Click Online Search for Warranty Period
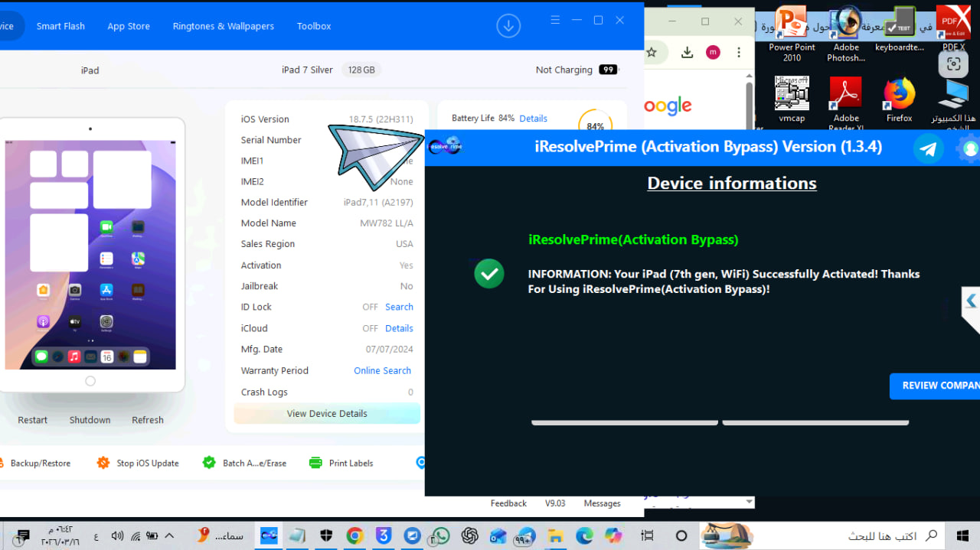Image resolution: width=980 pixels, height=550 pixels. click(x=382, y=370)
